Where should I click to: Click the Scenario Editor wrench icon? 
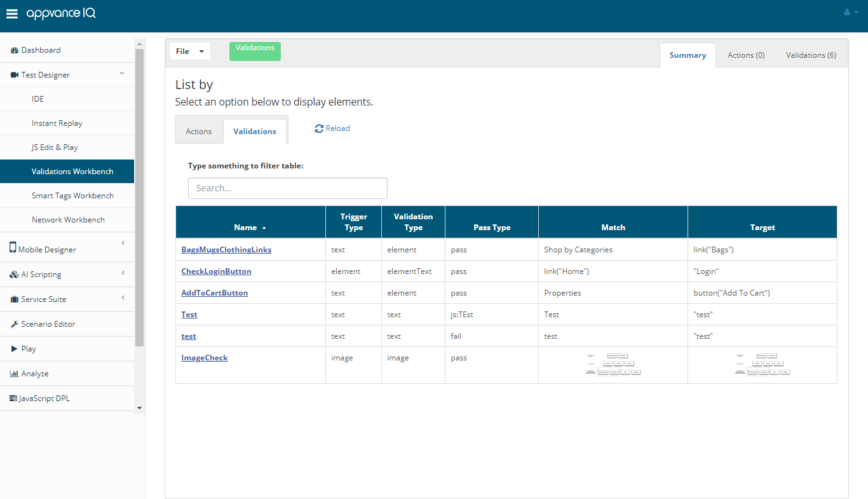[x=15, y=324]
